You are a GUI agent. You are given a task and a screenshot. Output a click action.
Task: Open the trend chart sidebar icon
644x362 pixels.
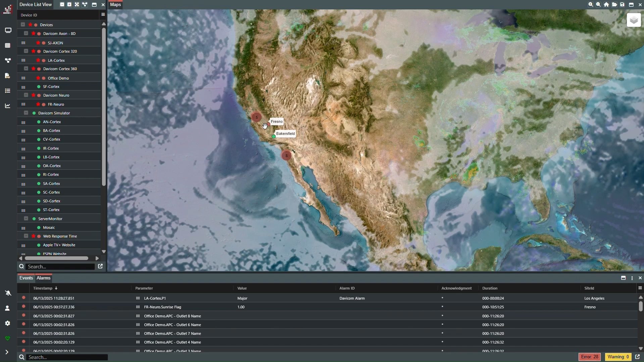tap(8, 106)
